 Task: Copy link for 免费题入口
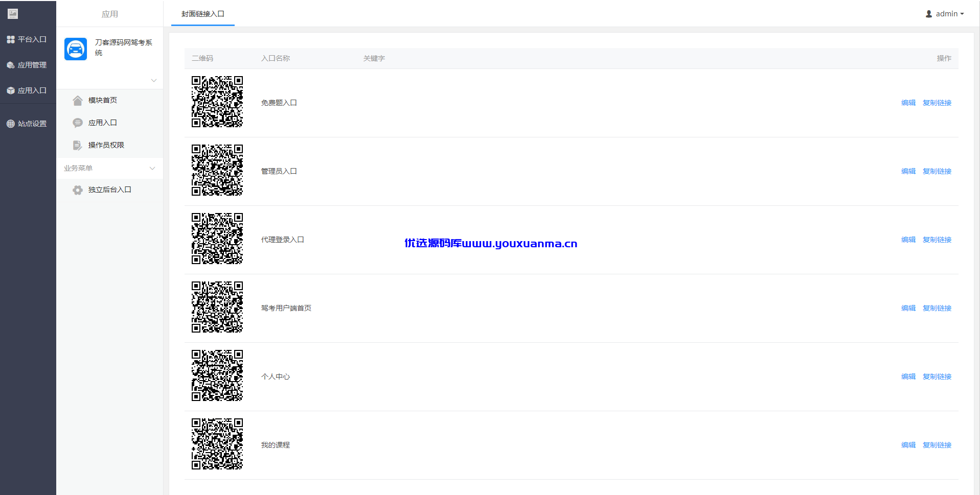coord(937,103)
